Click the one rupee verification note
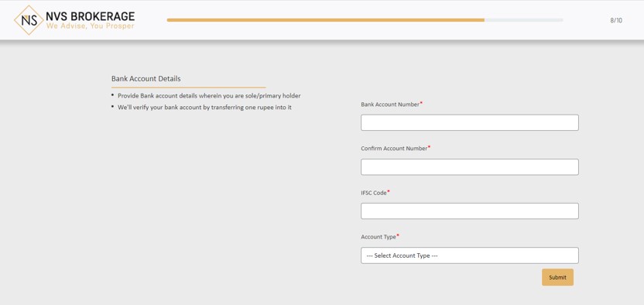 point(204,107)
